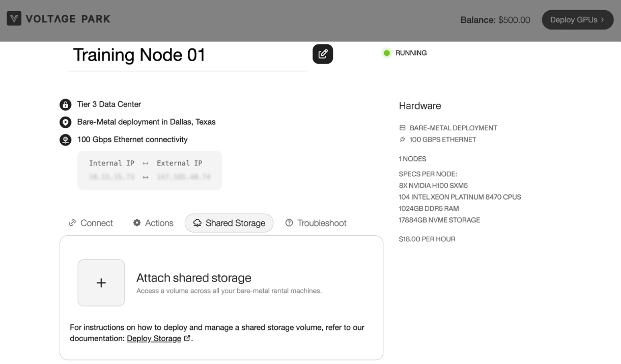Click the location pin icon for Dallas deployment
The image size is (621, 364).
click(x=65, y=122)
